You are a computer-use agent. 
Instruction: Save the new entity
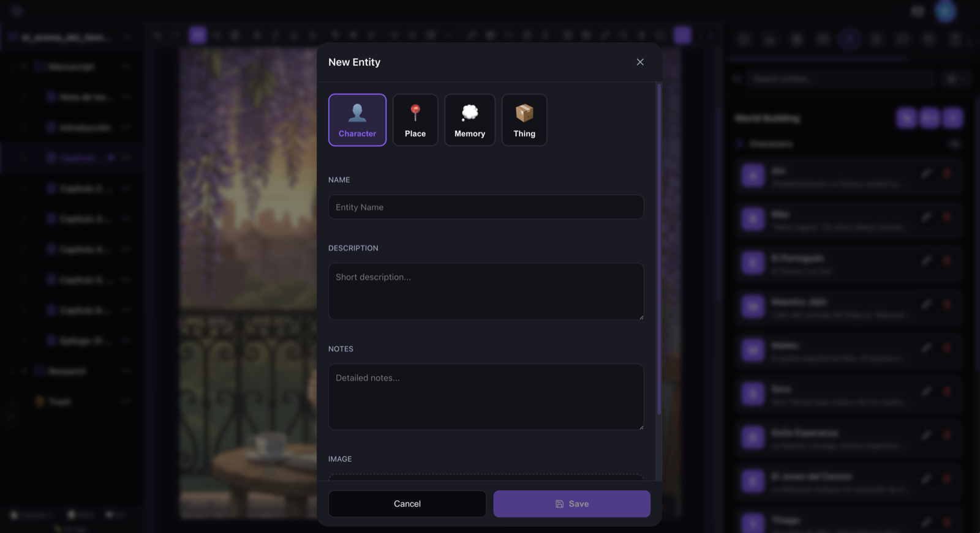click(572, 504)
